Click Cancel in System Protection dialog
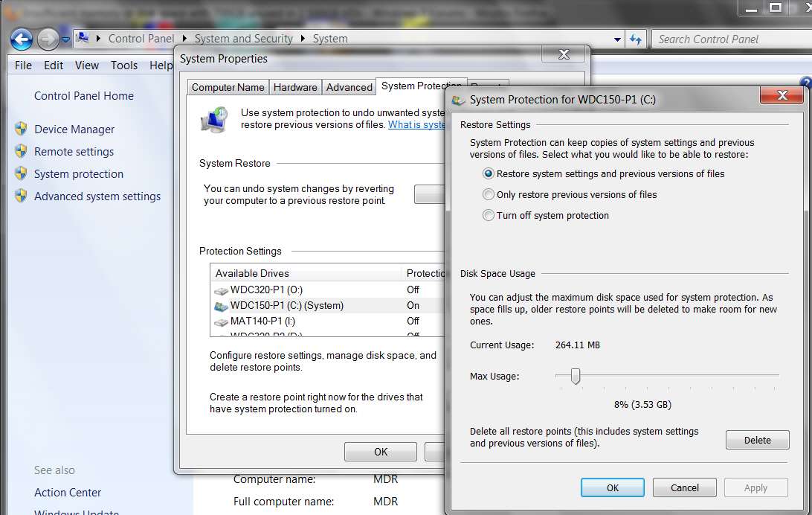The height and width of the screenshot is (515, 812). 685,487
